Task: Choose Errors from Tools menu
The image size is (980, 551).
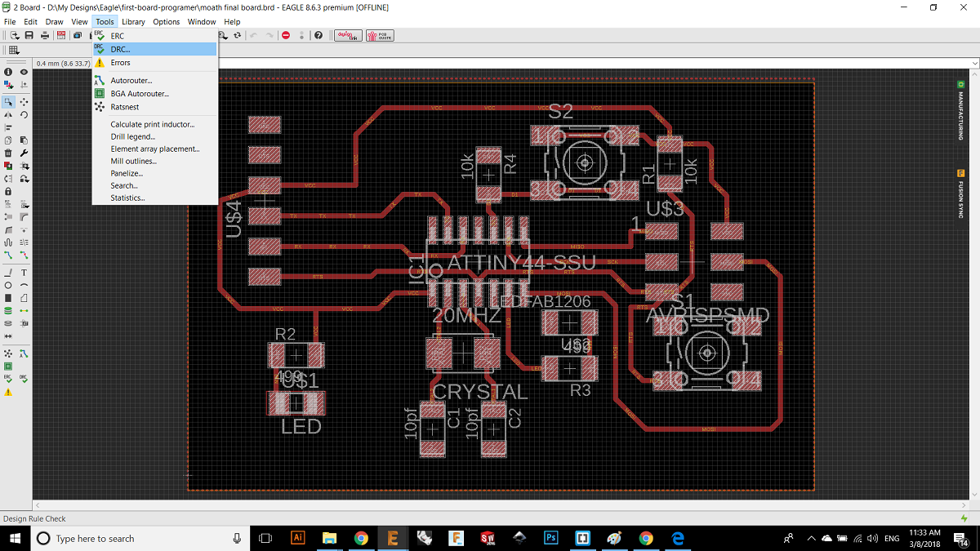Action: 155,62
